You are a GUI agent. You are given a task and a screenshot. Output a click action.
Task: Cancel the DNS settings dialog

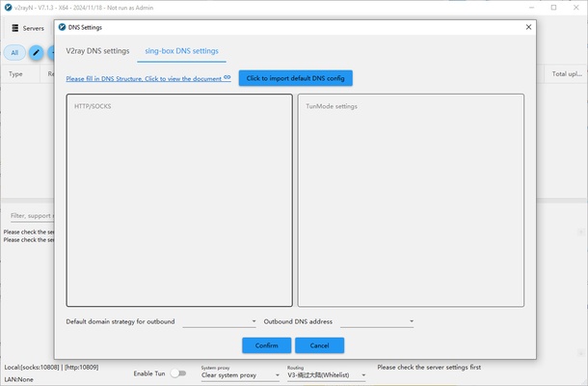click(x=319, y=345)
